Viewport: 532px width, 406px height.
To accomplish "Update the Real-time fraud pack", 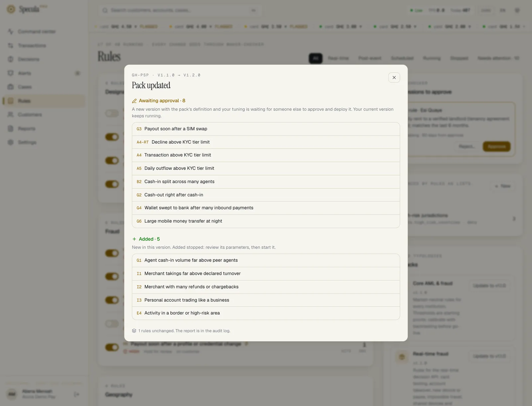I will 489,356.
